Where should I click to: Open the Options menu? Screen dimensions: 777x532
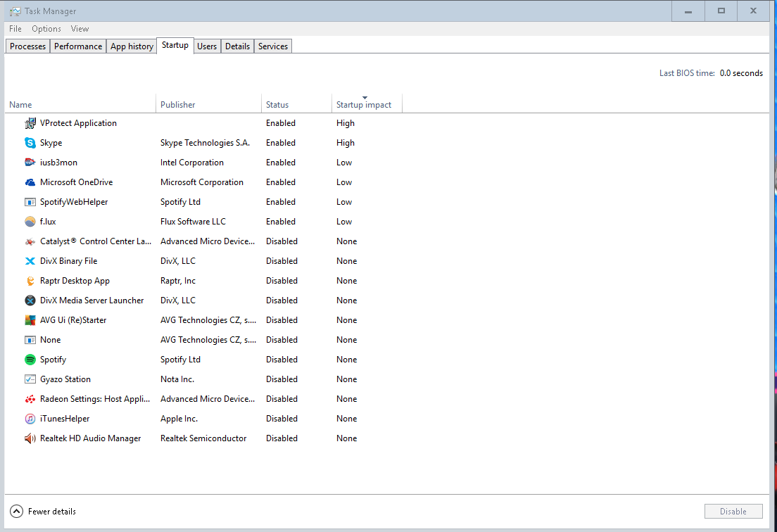[x=46, y=29]
